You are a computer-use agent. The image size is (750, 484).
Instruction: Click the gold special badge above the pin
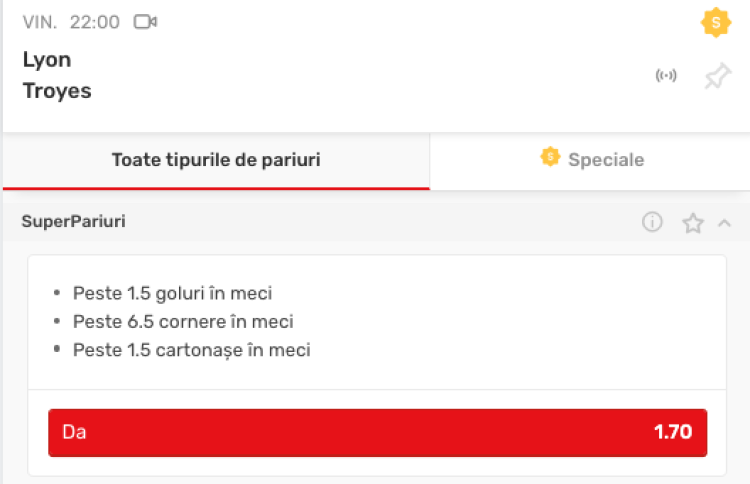(x=715, y=23)
